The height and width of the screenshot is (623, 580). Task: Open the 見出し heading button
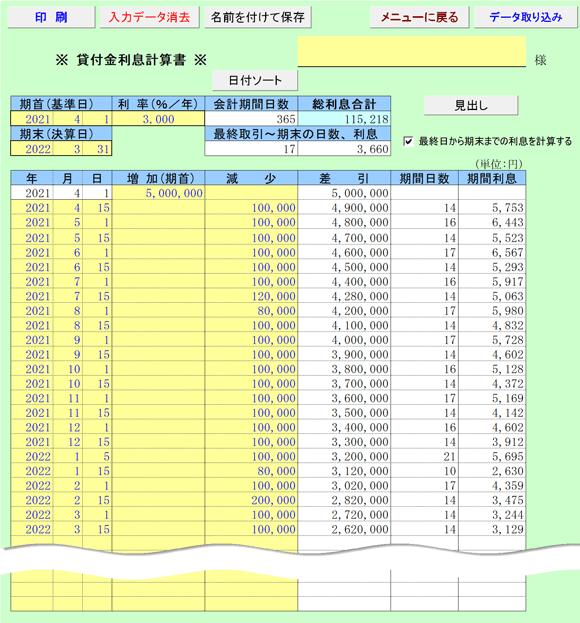(471, 105)
